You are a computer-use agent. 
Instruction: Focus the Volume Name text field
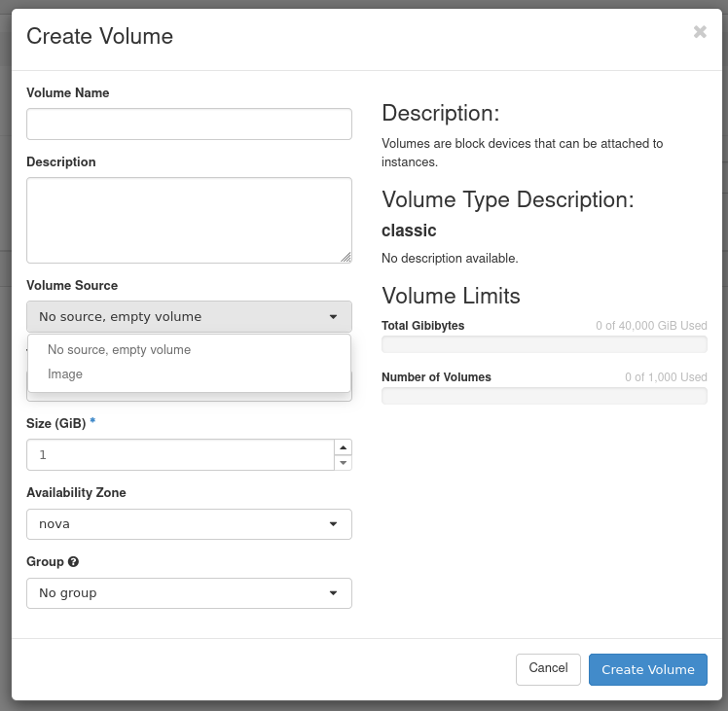click(x=189, y=124)
